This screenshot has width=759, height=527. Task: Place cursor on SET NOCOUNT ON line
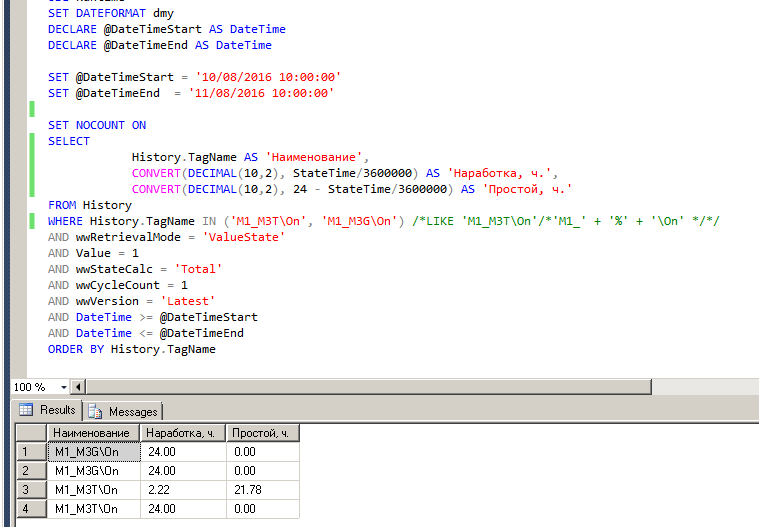point(97,125)
